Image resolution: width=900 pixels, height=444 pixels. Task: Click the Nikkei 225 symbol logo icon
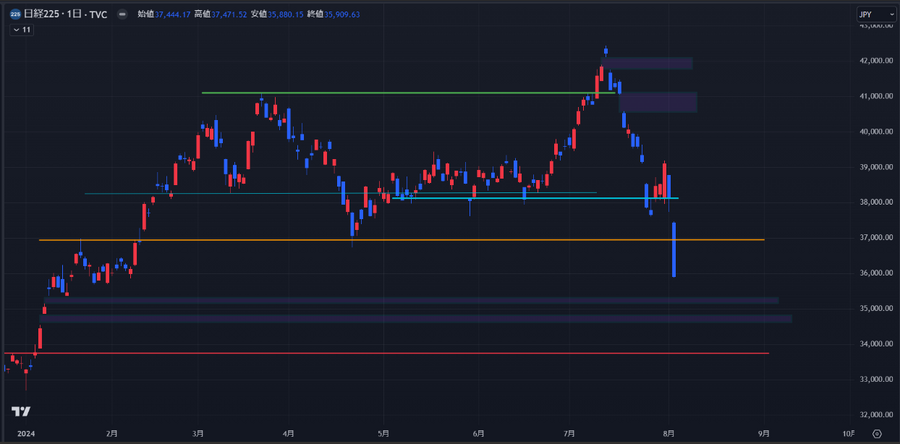click(15, 14)
